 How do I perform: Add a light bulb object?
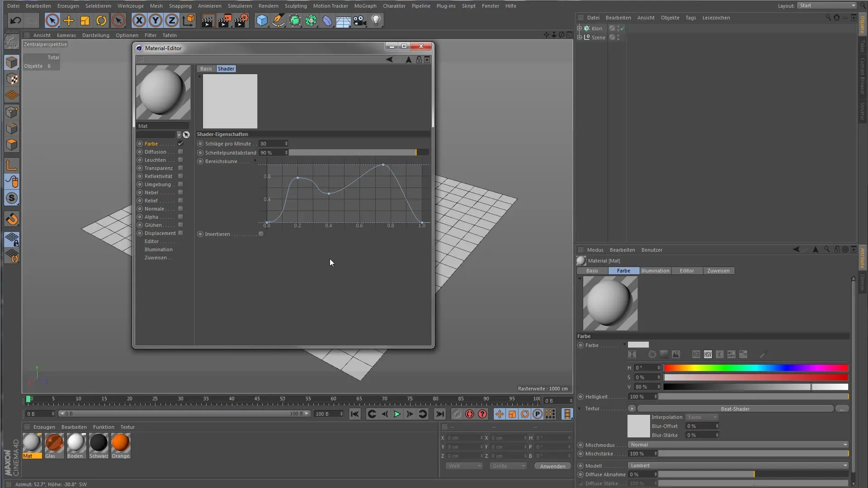pos(376,20)
